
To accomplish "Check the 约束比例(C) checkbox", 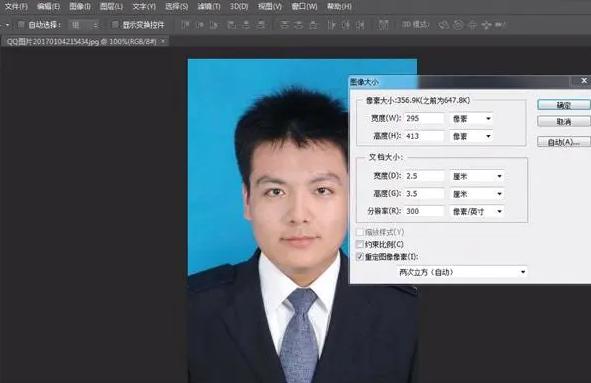I will coord(360,244).
